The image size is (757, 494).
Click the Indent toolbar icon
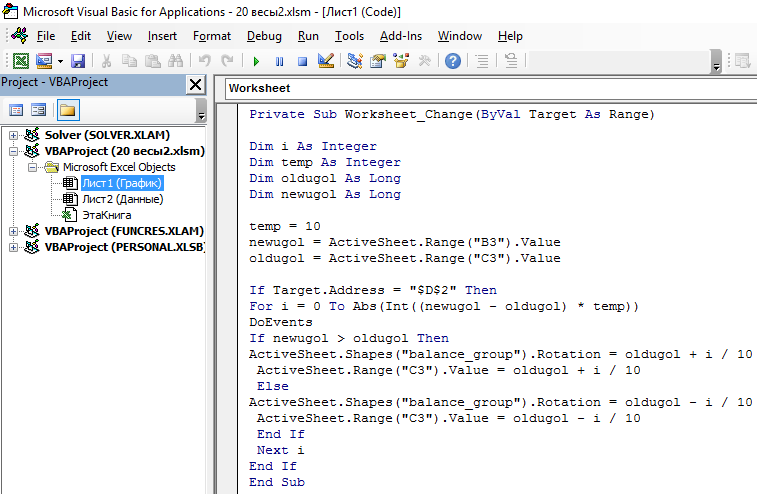482,61
